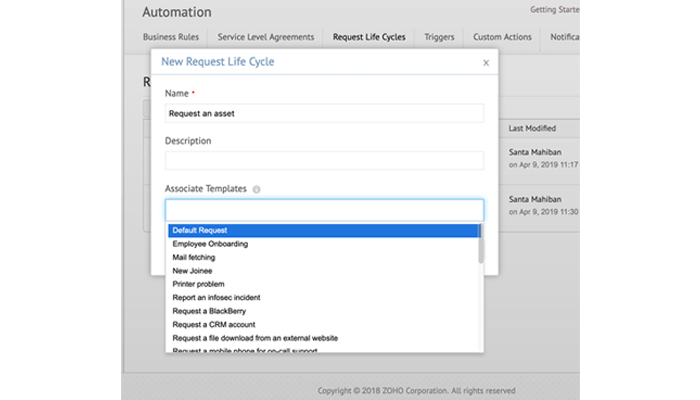Close the New Request Life Cycle dialog
Viewport: 700px width, 400px height.
click(486, 62)
